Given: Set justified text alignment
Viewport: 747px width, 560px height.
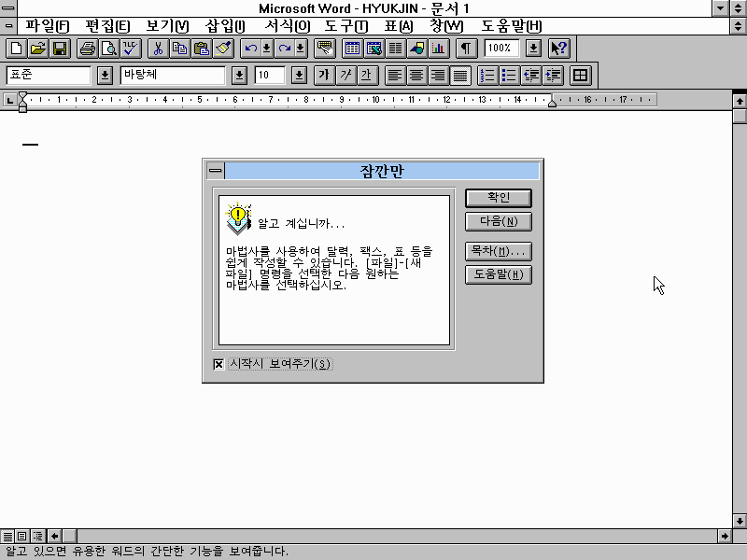Looking at the screenshot, I should click(460, 76).
